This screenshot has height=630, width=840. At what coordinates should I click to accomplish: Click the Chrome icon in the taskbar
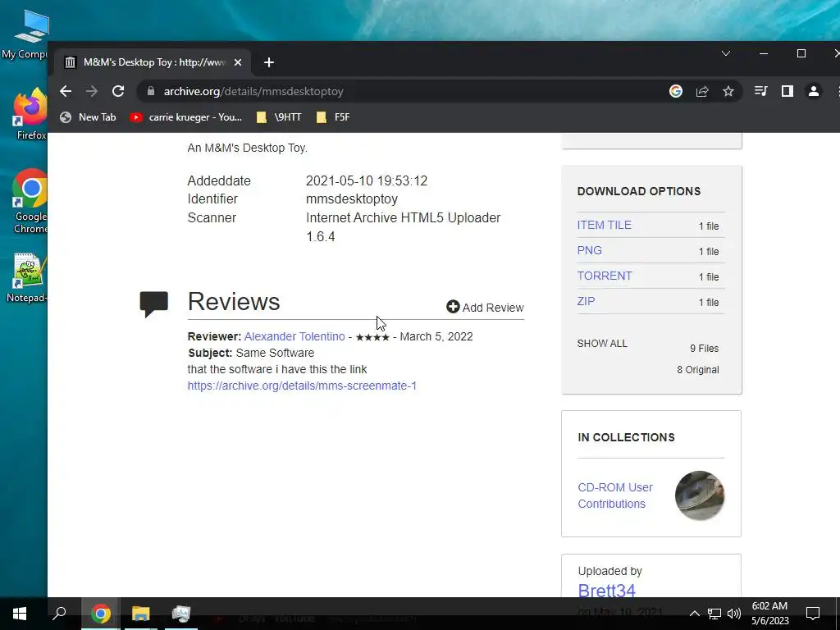click(100, 614)
